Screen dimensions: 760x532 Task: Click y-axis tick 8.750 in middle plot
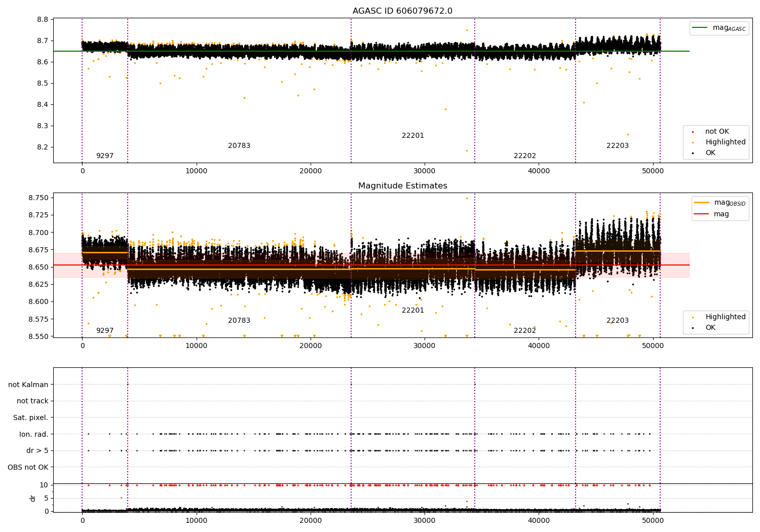pos(39,198)
